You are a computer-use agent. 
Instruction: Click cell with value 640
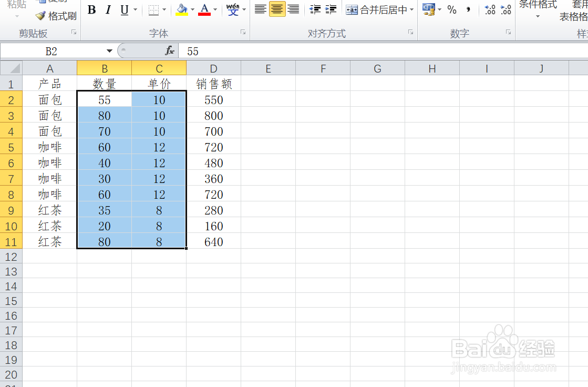click(x=214, y=242)
